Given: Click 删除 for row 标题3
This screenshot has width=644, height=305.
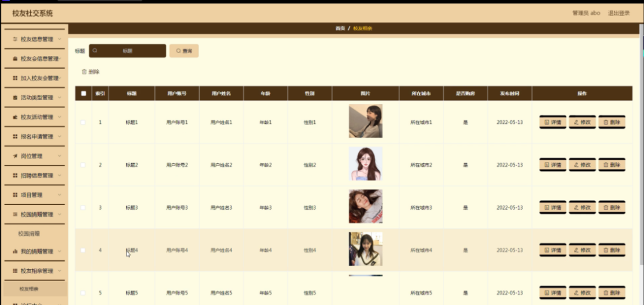Looking at the screenshot, I should click(x=612, y=208).
